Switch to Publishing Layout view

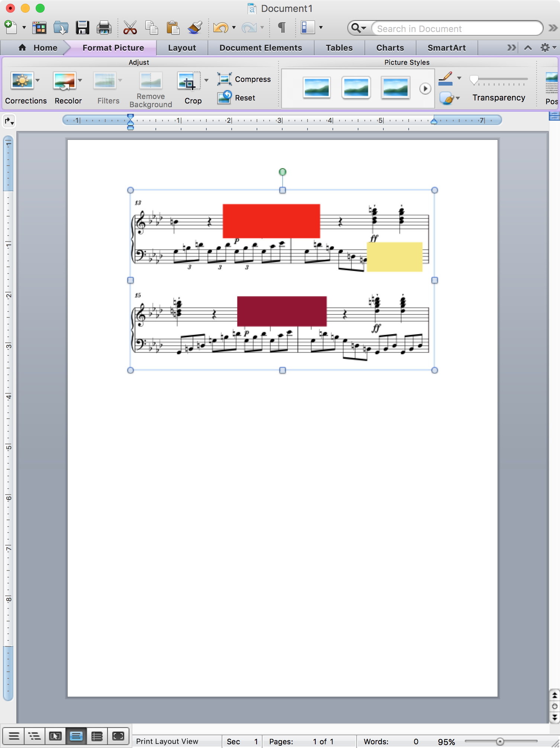55,736
